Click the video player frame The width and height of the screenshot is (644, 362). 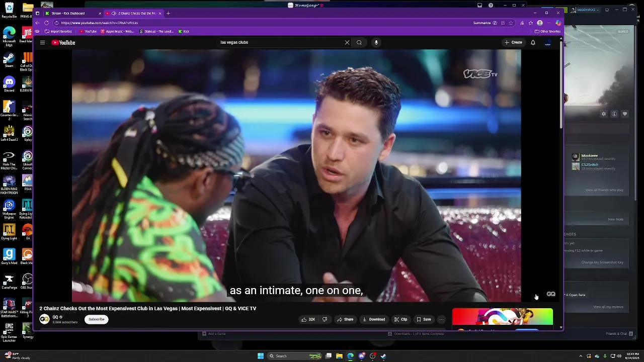pyautogui.click(x=296, y=176)
